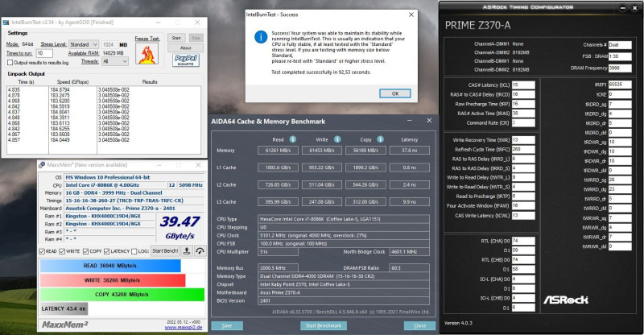The image size is (644, 335).
Task: Uncheck the READ checkbox in MaxxMem
Action: click(42, 251)
